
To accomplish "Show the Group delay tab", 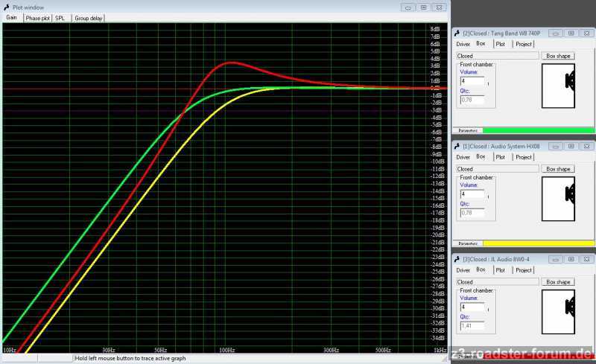I will tap(88, 18).
